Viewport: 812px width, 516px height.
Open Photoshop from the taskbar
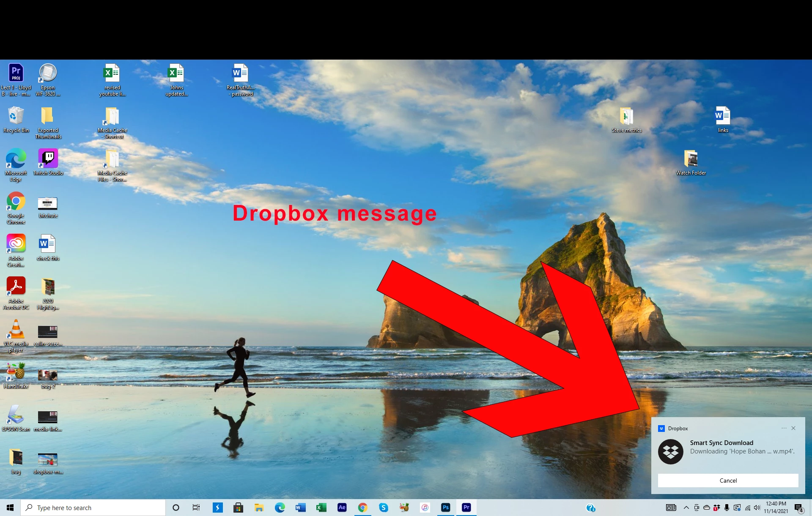445,508
